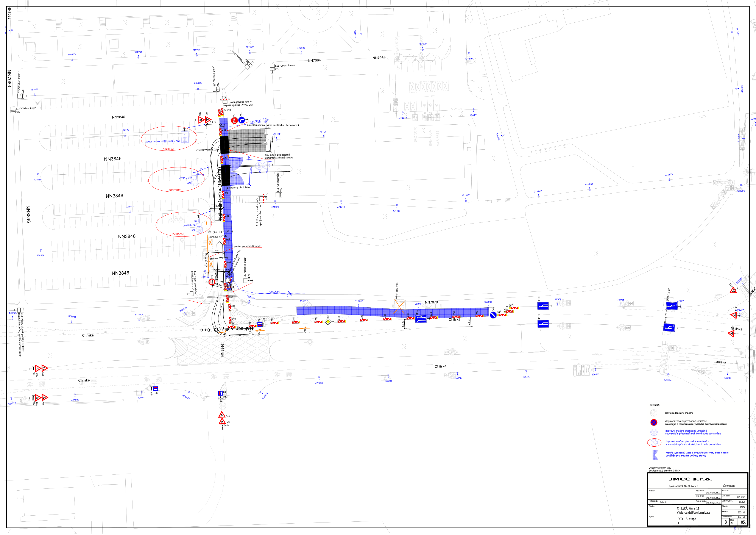This screenshot has height=535, width=756.
Task: Click the 'JMCC s.r.o.' title block heading
Action: pos(690,479)
